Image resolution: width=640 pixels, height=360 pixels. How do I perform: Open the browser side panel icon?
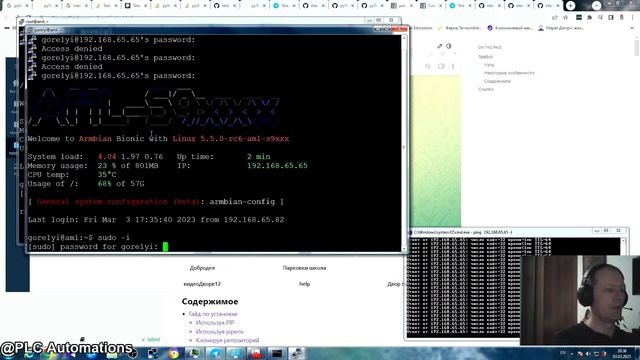coord(611,18)
